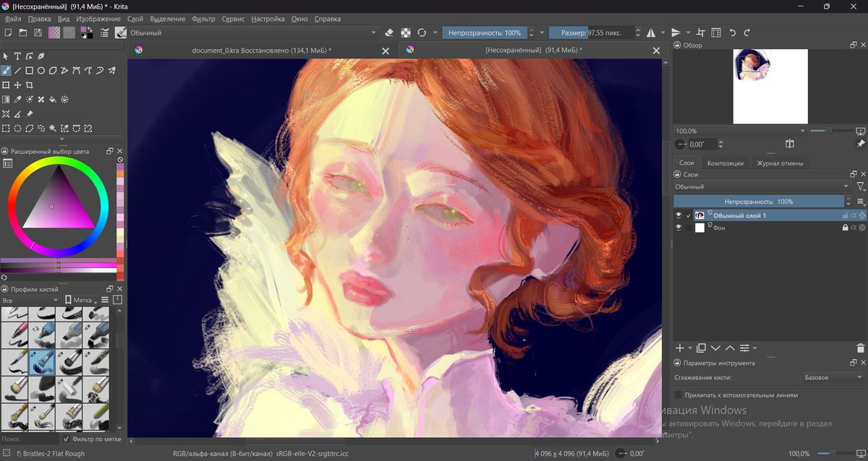Open the Фильтр menu
This screenshot has height=461, width=868.
tap(203, 19)
